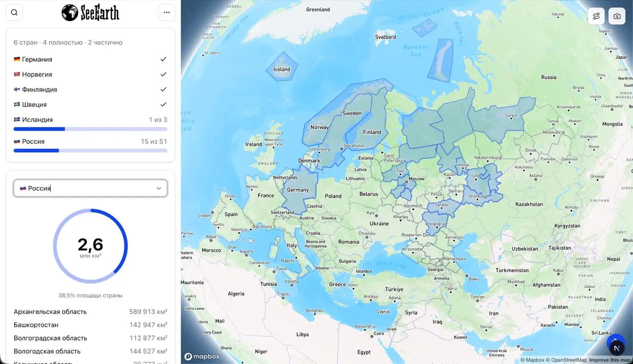633x364 pixels.
Task: Select the Германия country row
Action: pyautogui.click(x=90, y=59)
